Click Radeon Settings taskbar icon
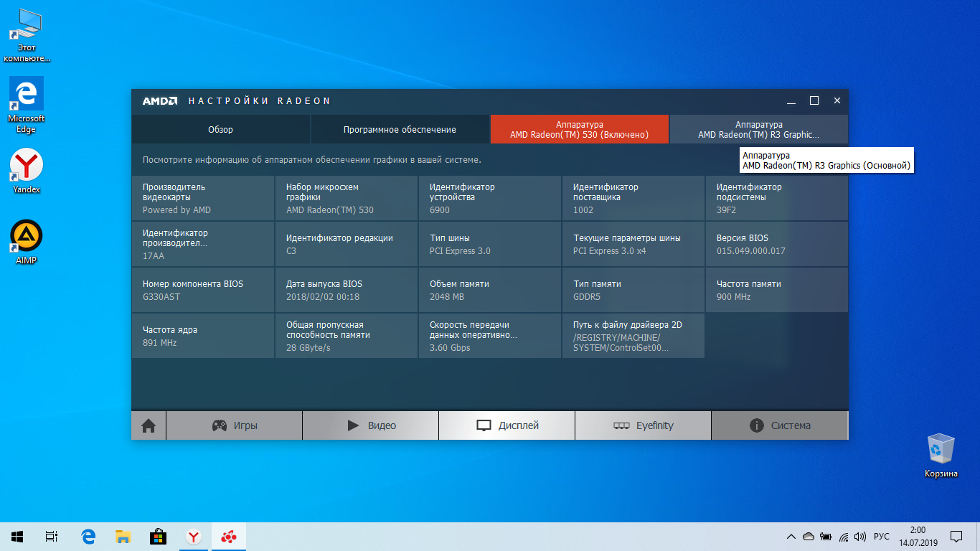 point(228,536)
